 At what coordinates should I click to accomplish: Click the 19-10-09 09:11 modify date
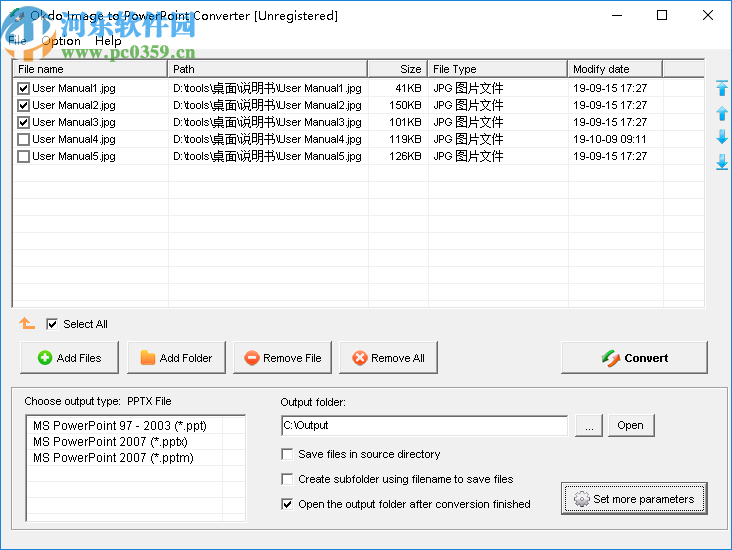pyautogui.click(x=610, y=139)
